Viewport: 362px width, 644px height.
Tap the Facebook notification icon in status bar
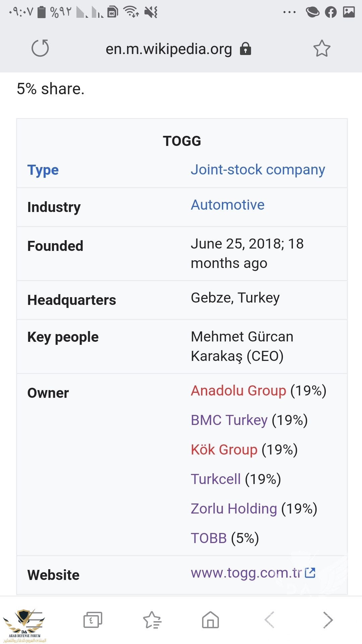click(x=330, y=12)
